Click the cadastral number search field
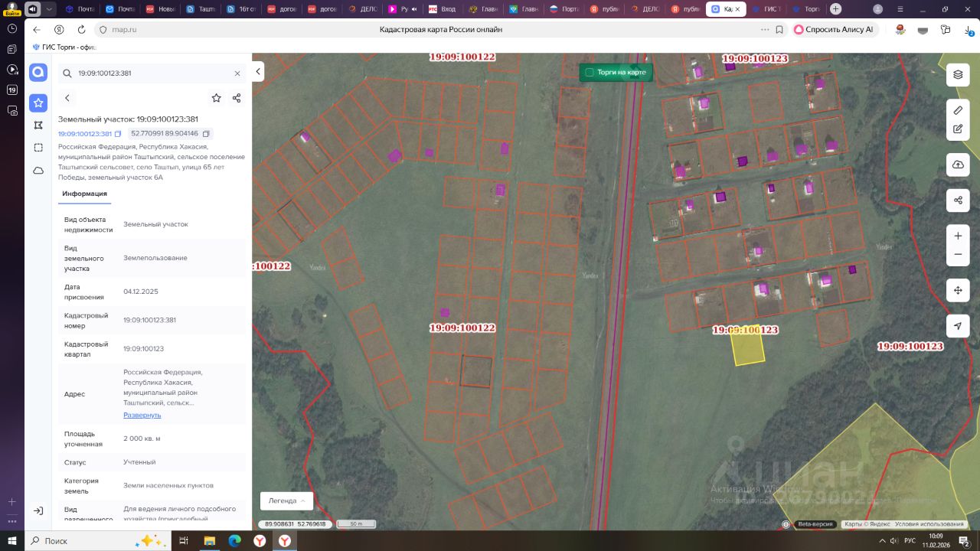980x551 pixels. [152, 73]
